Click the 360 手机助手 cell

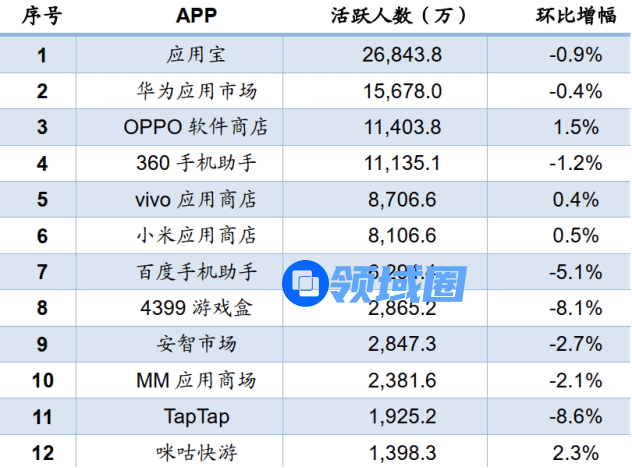click(x=196, y=163)
